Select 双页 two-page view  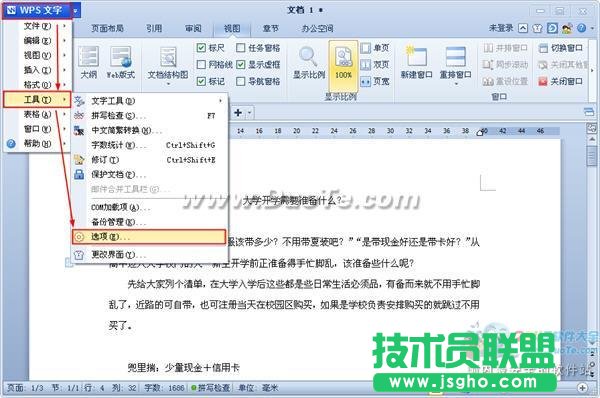pyautogui.click(x=375, y=65)
